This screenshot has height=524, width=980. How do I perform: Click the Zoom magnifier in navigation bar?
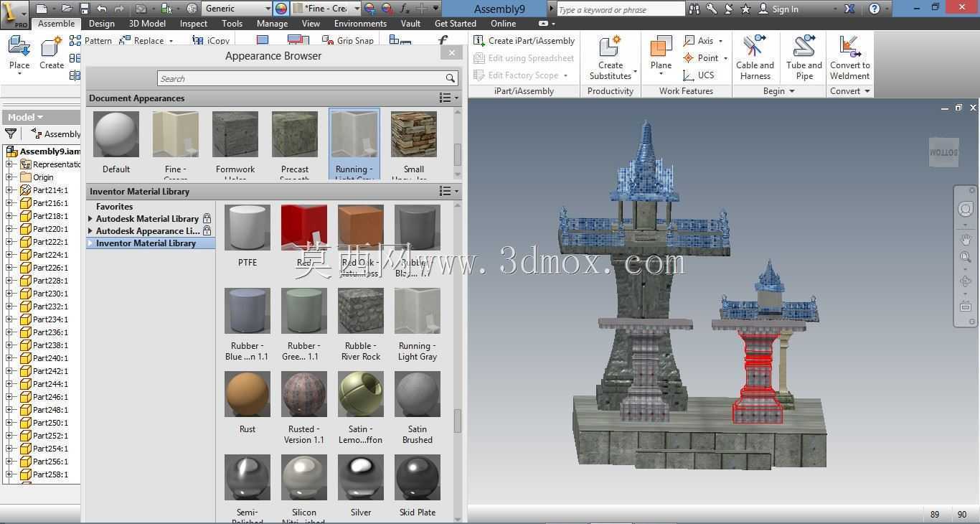(966, 257)
